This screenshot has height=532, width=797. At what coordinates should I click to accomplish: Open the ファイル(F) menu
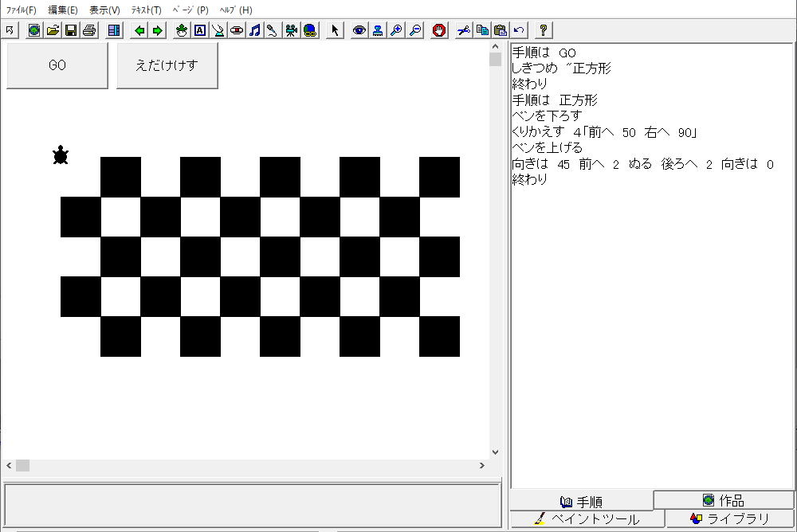pos(22,10)
